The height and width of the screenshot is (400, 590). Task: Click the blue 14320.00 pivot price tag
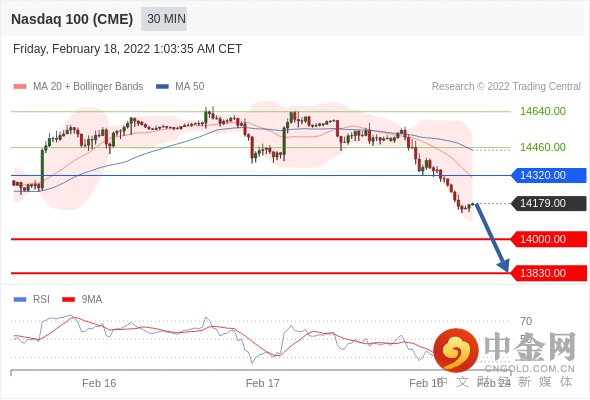pyautogui.click(x=549, y=175)
